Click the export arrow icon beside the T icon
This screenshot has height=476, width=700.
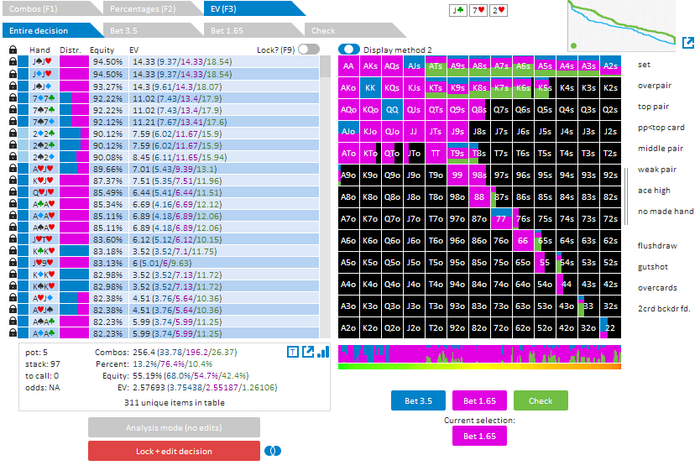pyautogui.click(x=308, y=352)
